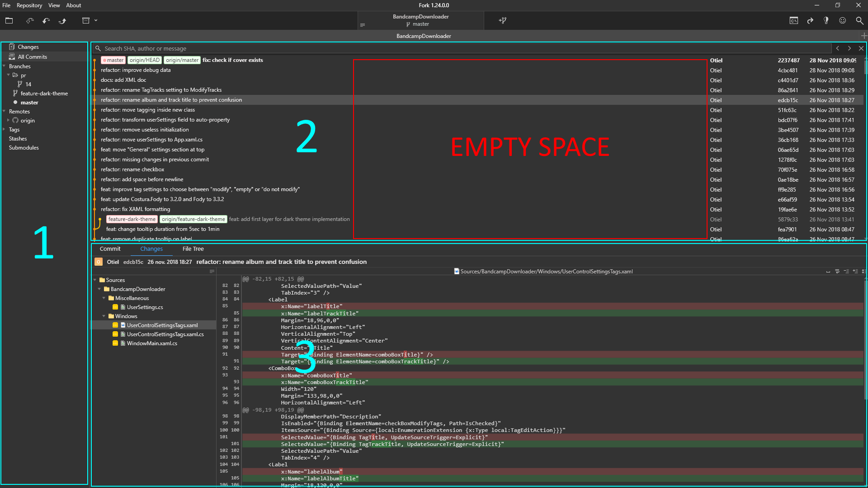
Task: Switch to the File Tree tab
Action: click(x=193, y=249)
